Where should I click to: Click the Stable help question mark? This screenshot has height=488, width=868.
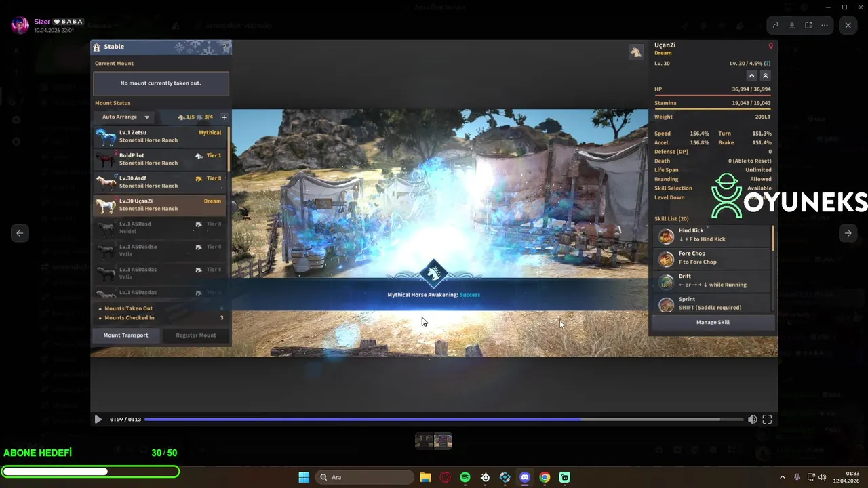click(225, 47)
